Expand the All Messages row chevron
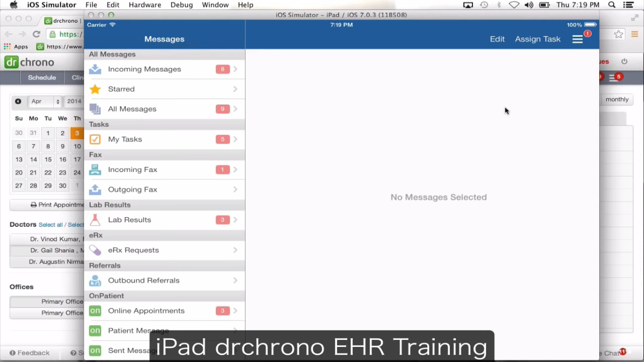Viewport: 644px width, 362px height. [x=235, y=109]
